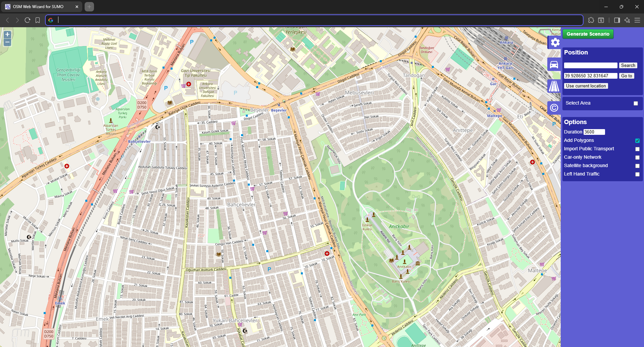Click the Emek station label
This screenshot has width=644, height=347.
(60, 303)
